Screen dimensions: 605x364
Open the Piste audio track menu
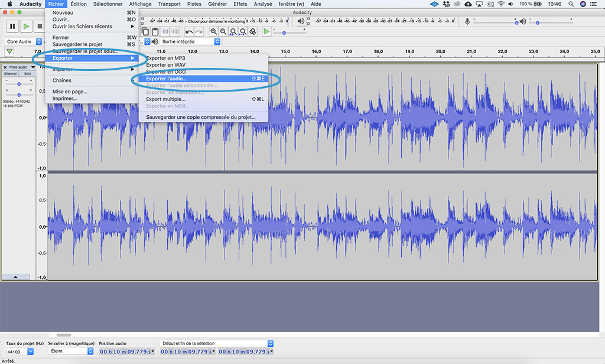22,67
